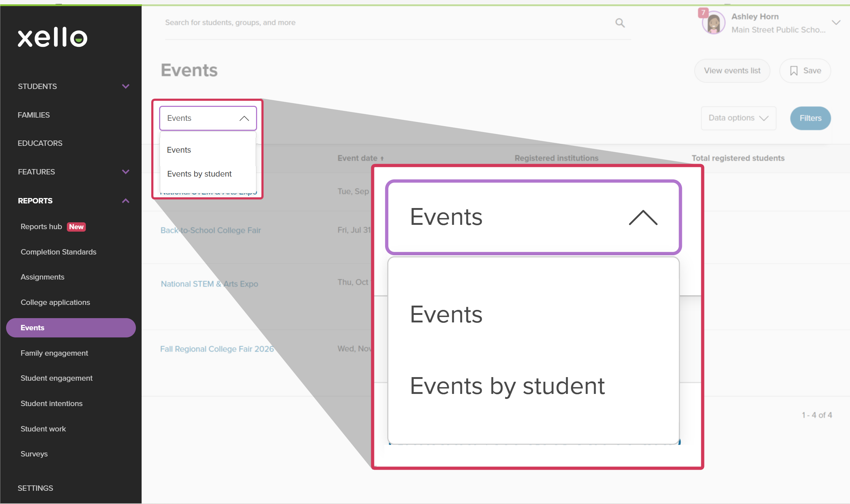This screenshot has height=504, width=850.
Task: Open SETTINGS in the sidebar
Action: click(35, 488)
